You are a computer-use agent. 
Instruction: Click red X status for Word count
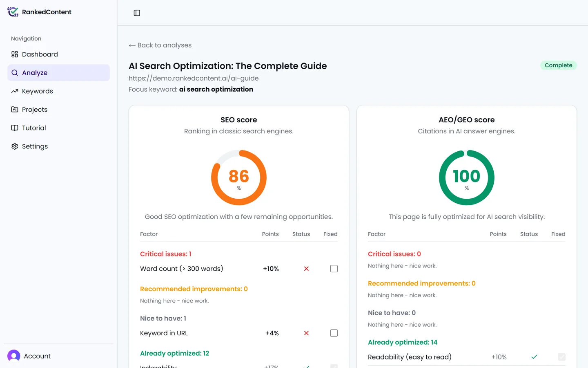coord(306,269)
